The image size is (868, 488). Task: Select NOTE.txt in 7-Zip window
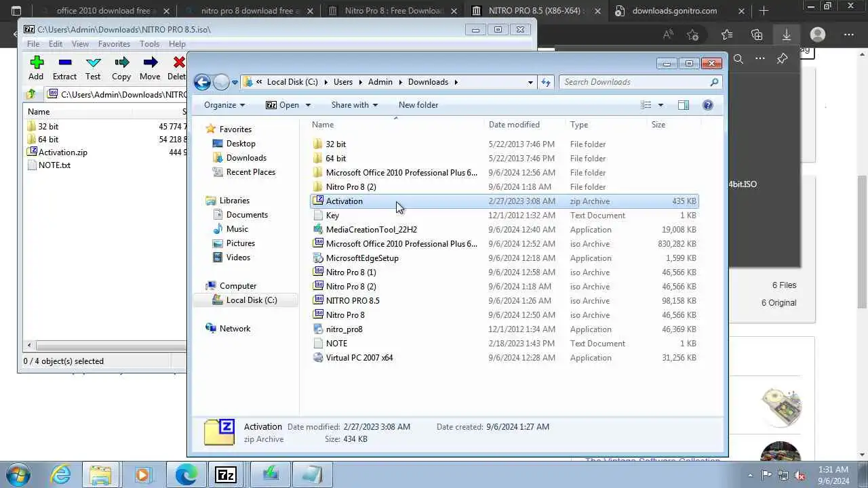click(54, 165)
